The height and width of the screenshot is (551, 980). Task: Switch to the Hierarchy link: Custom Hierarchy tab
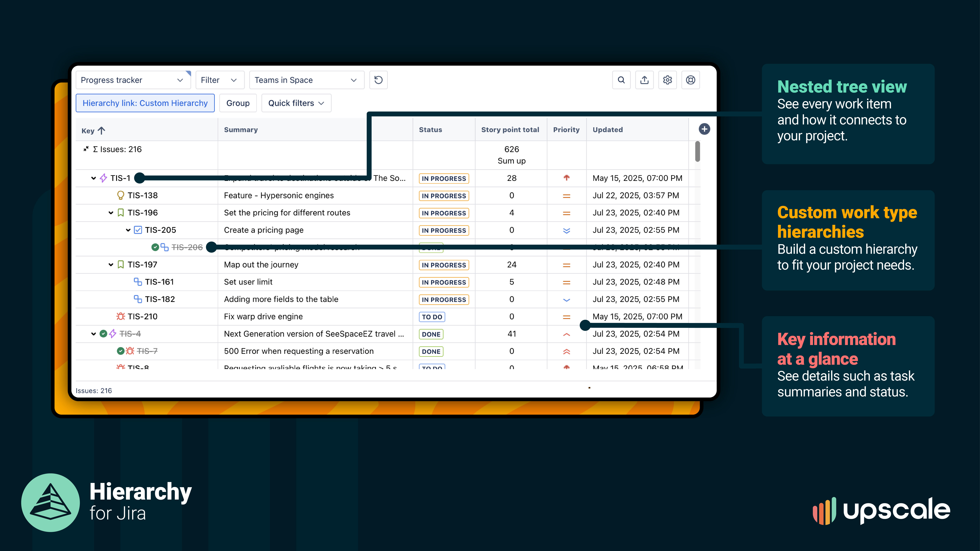point(145,103)
